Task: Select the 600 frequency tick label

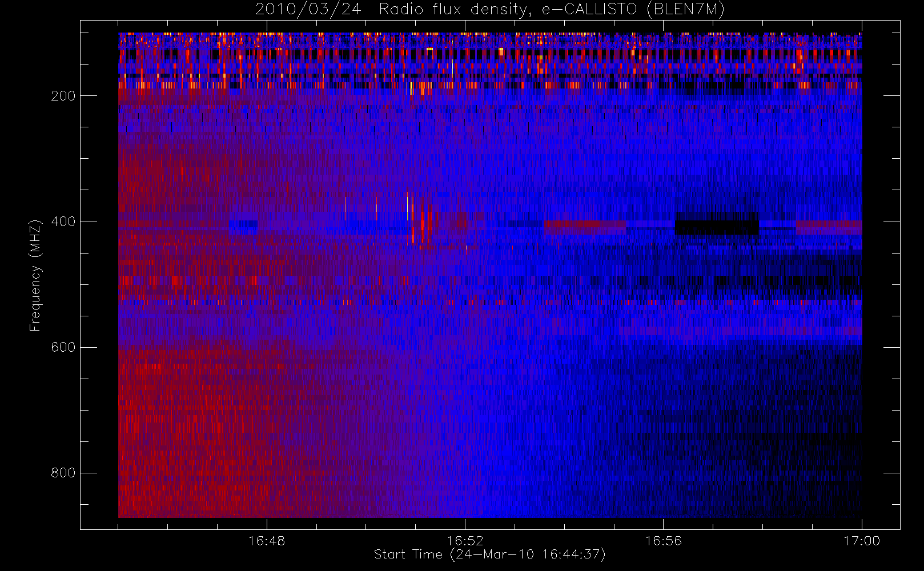Action: (x=63, y=347)
